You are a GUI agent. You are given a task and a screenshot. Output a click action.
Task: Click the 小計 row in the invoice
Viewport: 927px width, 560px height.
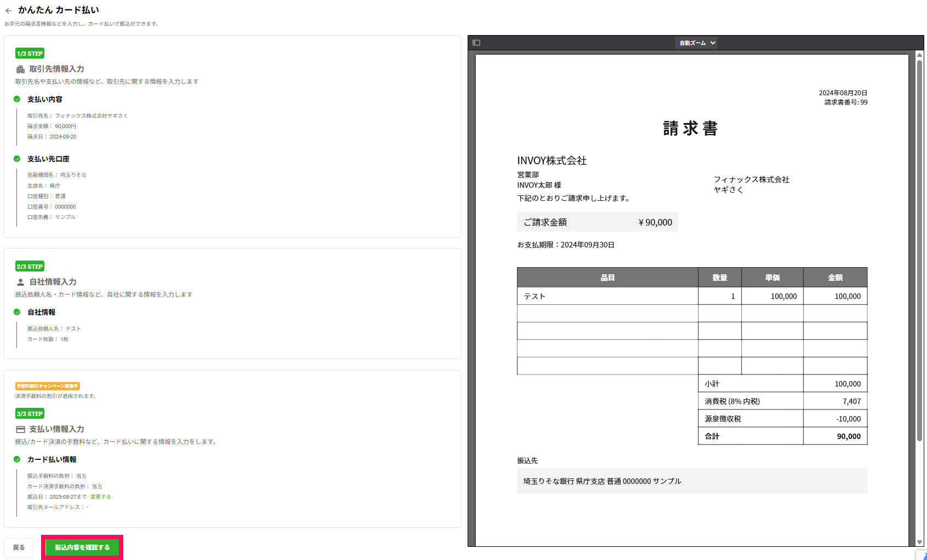(x=782, y=384)
